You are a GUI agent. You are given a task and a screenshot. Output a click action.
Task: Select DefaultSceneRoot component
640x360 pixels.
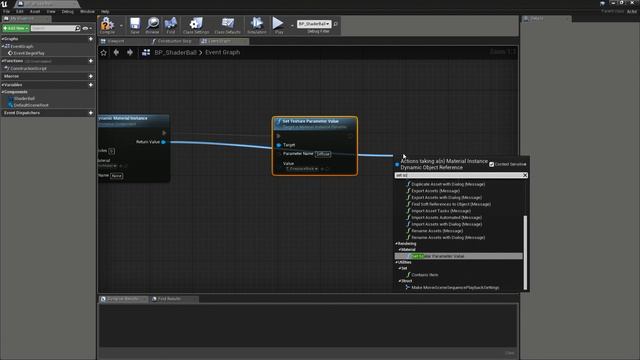[31, 105]
